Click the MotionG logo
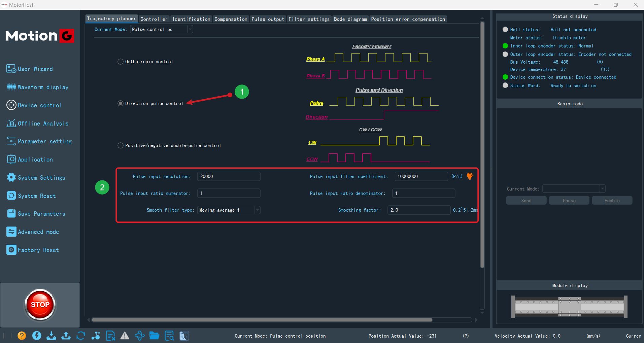 [40, 36]
